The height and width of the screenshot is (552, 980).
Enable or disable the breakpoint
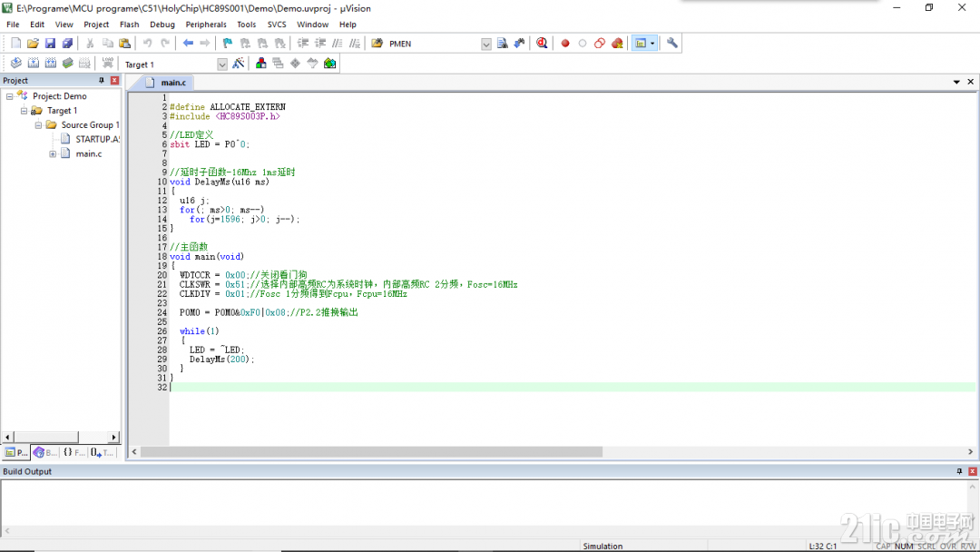583,44
